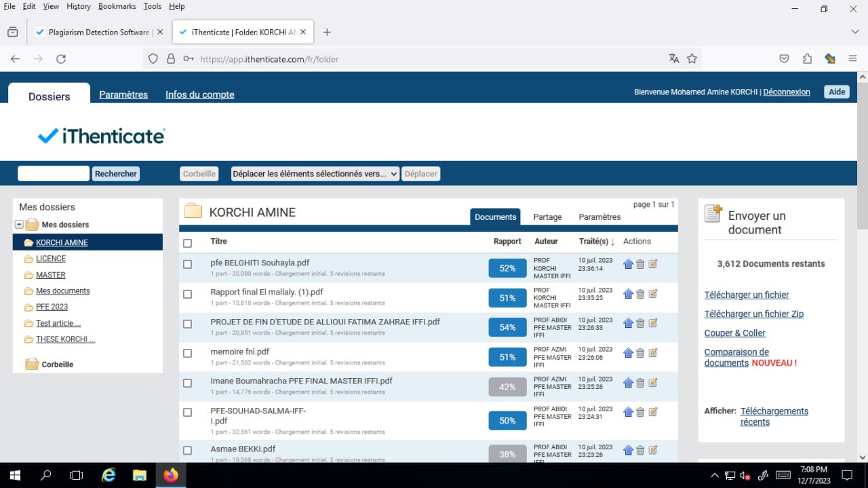Screen dimensions: 868x488
Task: Open the Bookmarks menu
Action: 117,6
